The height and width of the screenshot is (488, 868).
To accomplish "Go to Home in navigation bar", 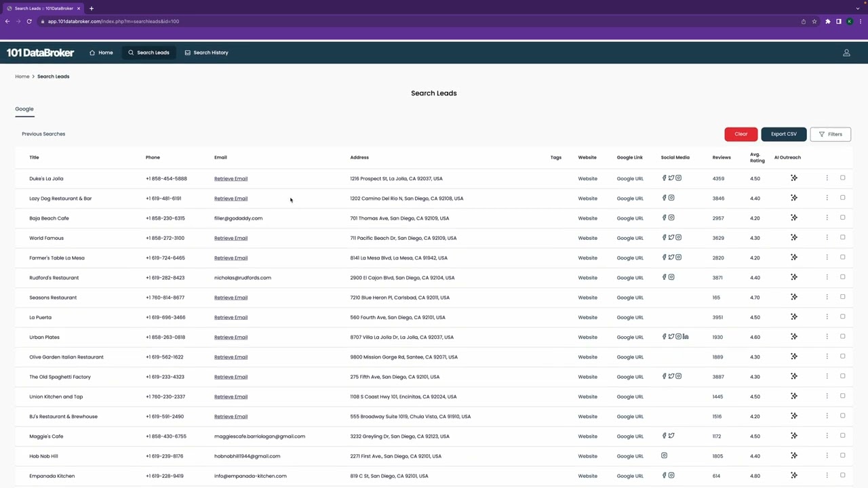I will pyautogui.click(x=101, y=52).
